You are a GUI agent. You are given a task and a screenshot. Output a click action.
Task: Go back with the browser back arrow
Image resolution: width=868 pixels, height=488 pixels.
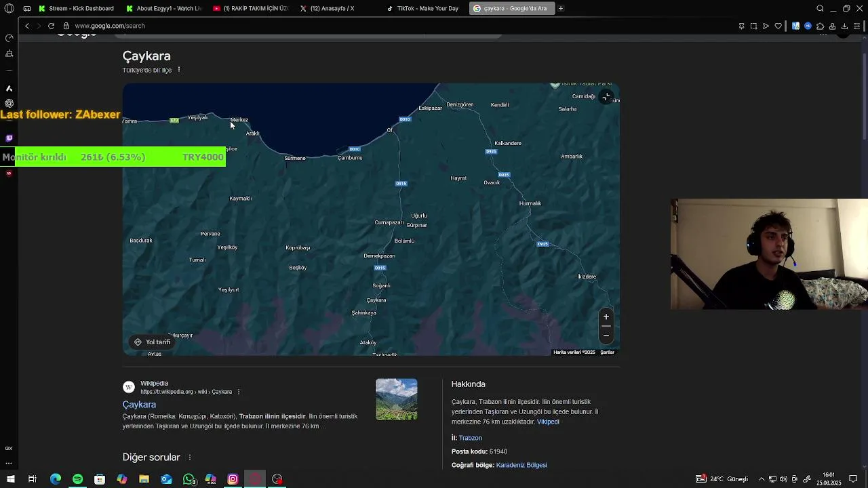[27, 26]
